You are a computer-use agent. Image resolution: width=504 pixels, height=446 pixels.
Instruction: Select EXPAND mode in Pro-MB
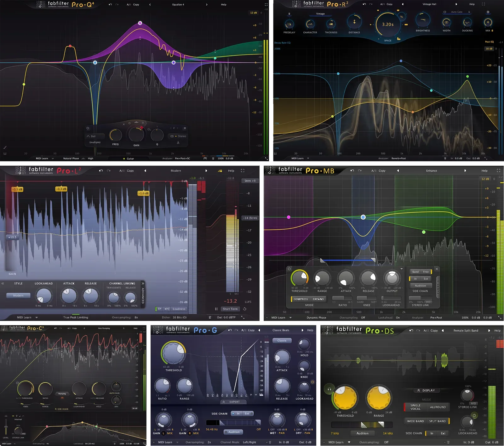click(x=318, y=299)
